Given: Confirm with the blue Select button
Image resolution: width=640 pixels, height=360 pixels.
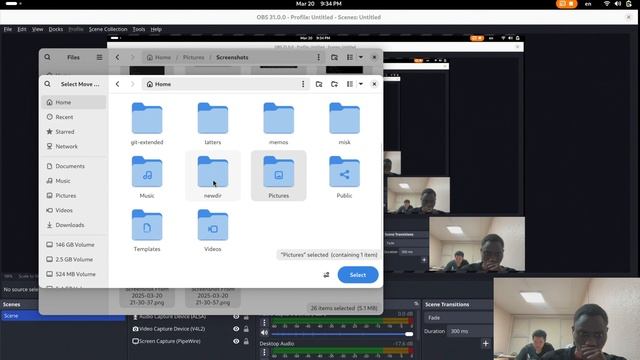Looking at the screenshot, I should 358,275.
